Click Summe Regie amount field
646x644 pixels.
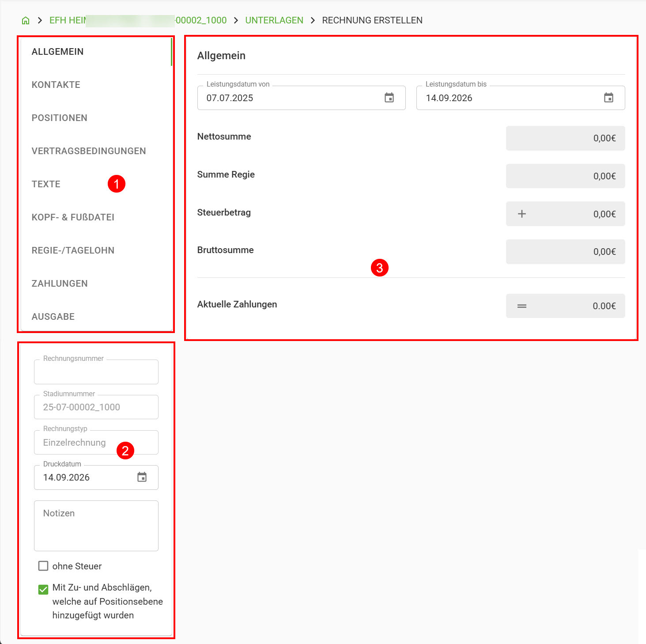pos(565,176)
